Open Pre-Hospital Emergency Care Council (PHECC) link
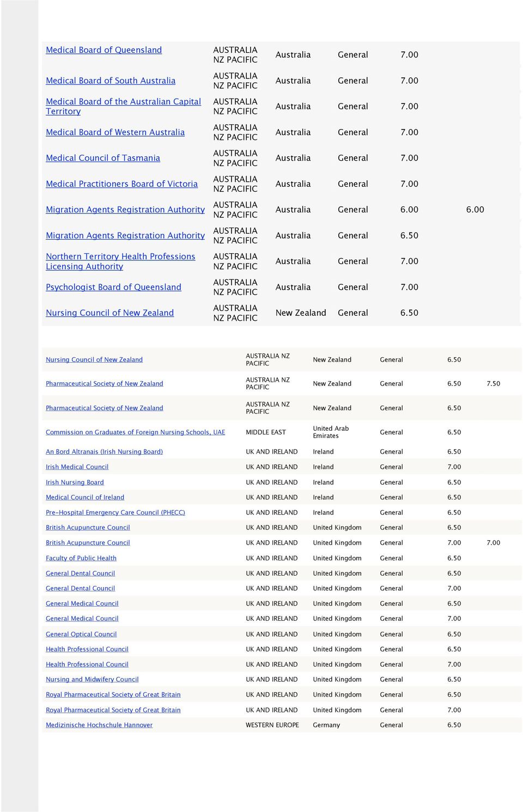The image size is (523, 812). tap(115, 512)
